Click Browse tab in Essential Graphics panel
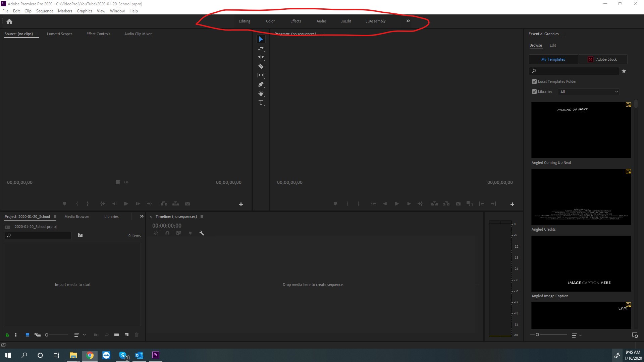The image size is (644, 362). pyautogui.click(x=536, y=45)
